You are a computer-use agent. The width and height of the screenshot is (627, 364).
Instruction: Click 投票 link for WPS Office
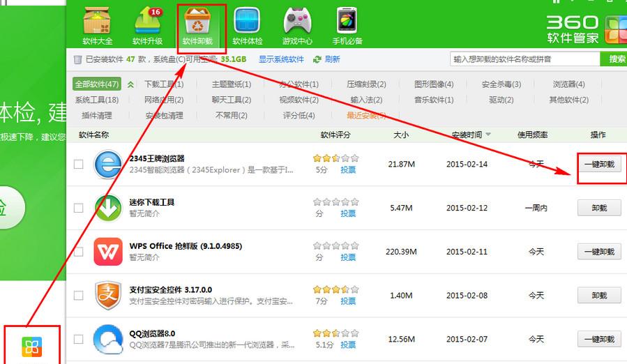(348, 257)
